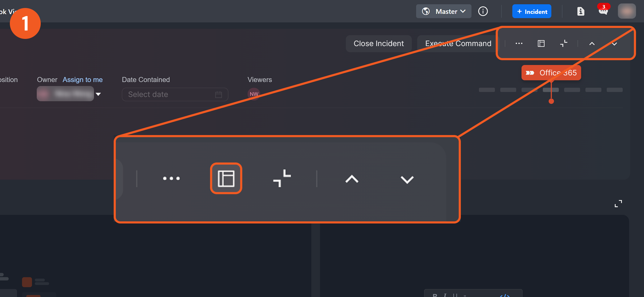Toggle bold in the editor toolbar
The image size is (644, 297).
click(435, 295)
